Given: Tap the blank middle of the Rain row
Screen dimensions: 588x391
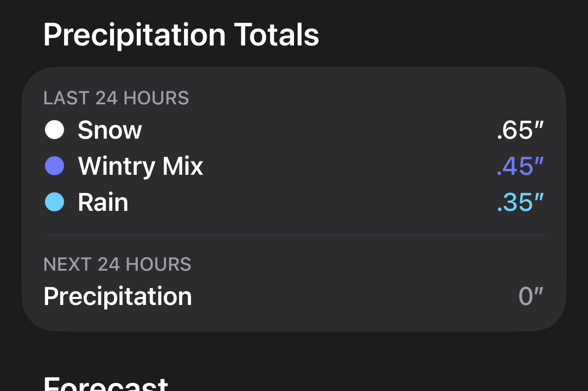Looking at the screenshot, I should [312, 202].
